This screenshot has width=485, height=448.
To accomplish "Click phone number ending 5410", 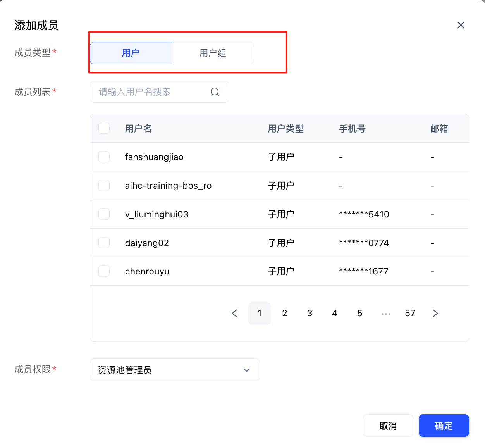I will tap(364, 214).
